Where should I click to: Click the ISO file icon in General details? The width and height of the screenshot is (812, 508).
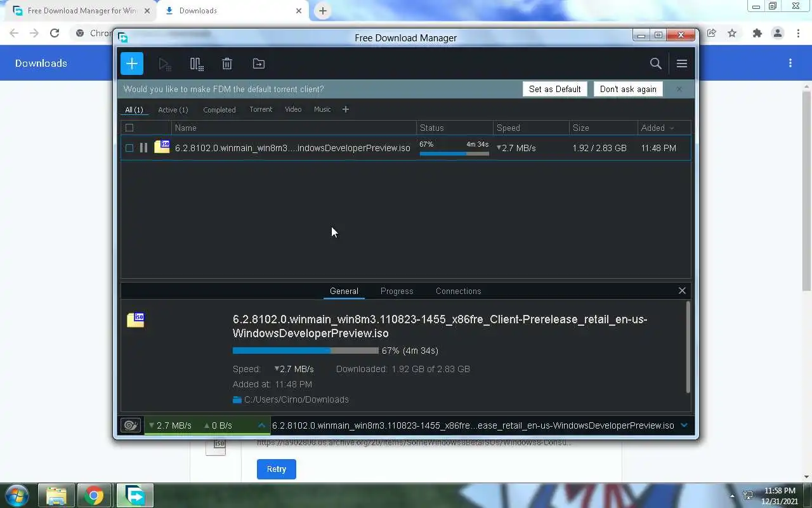coord(135,320)
